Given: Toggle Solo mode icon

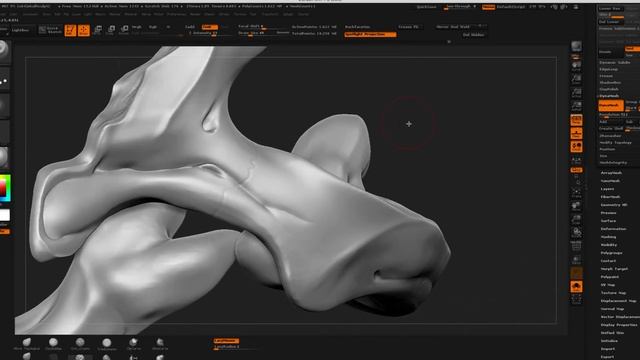Looking at the screenshot, I should coord(576,287).
